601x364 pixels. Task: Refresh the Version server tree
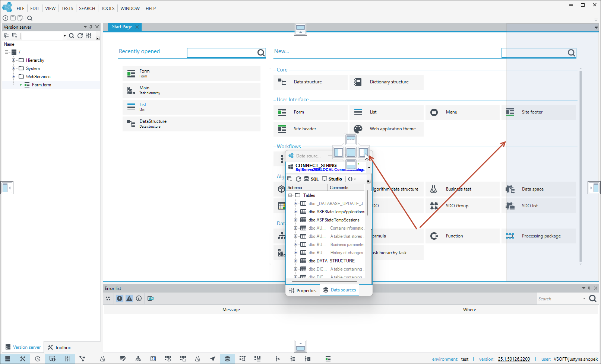[80, 36]
